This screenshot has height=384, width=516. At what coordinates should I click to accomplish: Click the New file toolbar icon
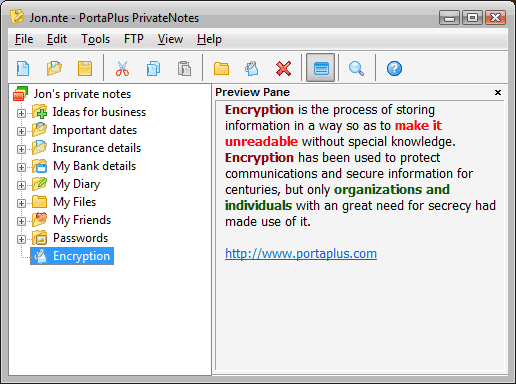(x=23, y=68)
